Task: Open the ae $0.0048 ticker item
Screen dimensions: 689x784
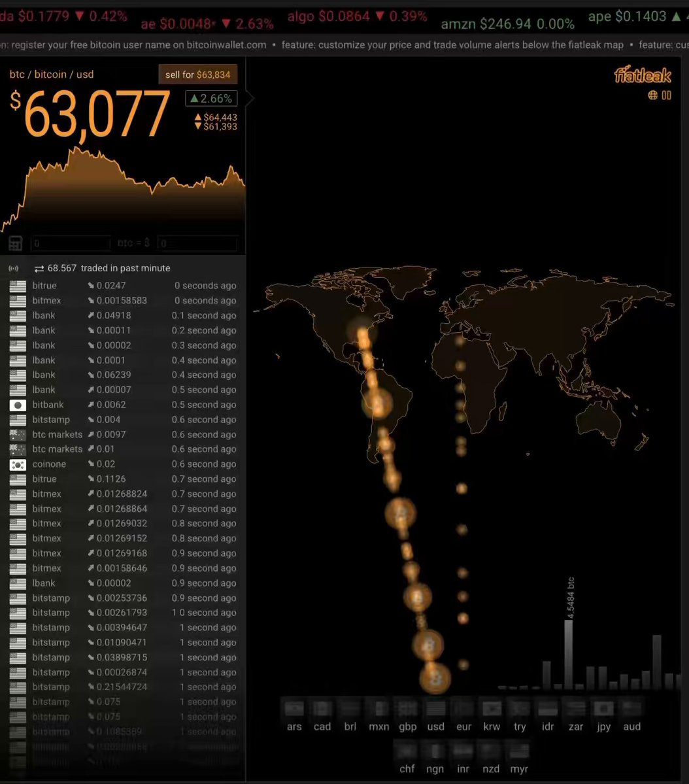Action: 207,24
